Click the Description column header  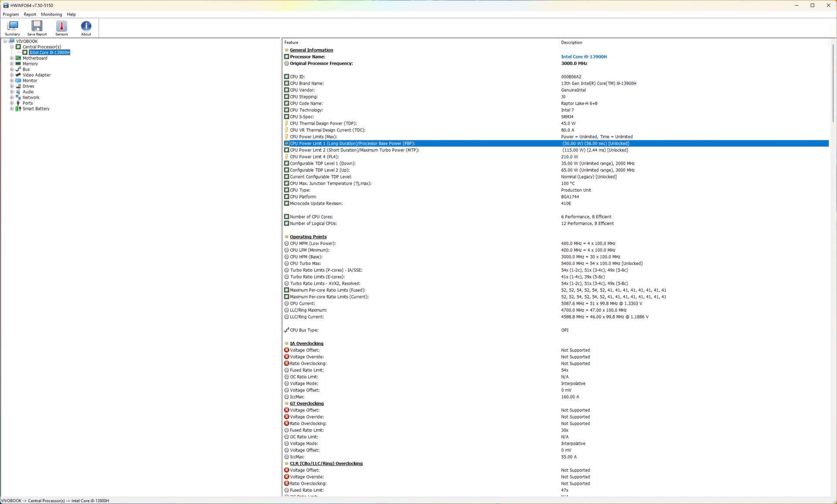(x=572, y=42)
